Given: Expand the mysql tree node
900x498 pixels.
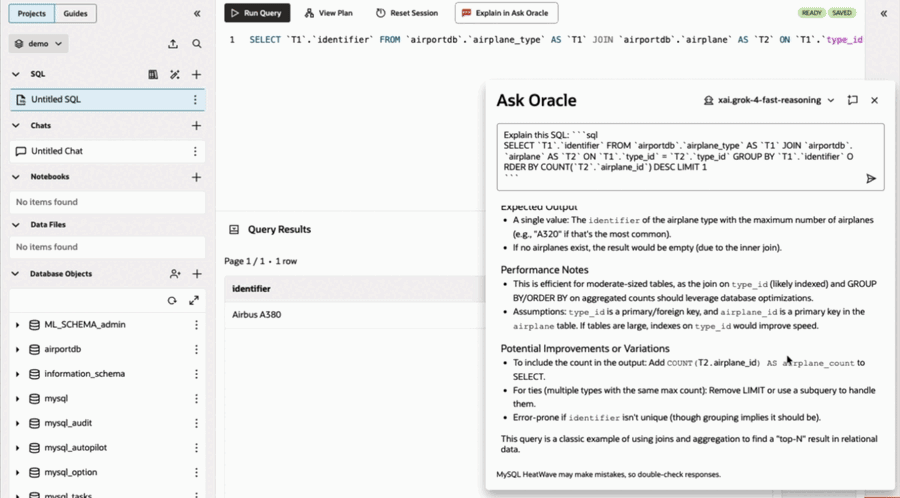Looking at the screenshot, I should [x=17, y=399].
